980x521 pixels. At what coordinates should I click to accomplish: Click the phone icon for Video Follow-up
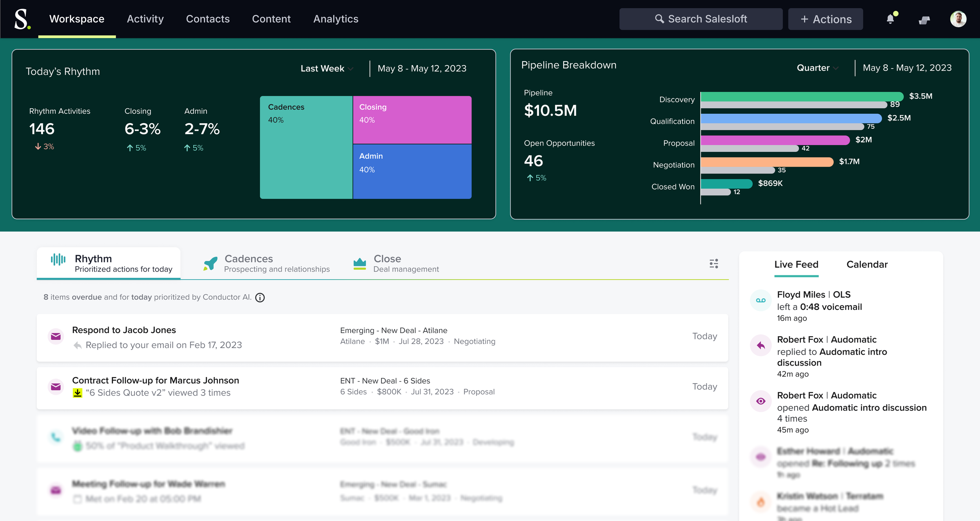click(x=56, y=437)
